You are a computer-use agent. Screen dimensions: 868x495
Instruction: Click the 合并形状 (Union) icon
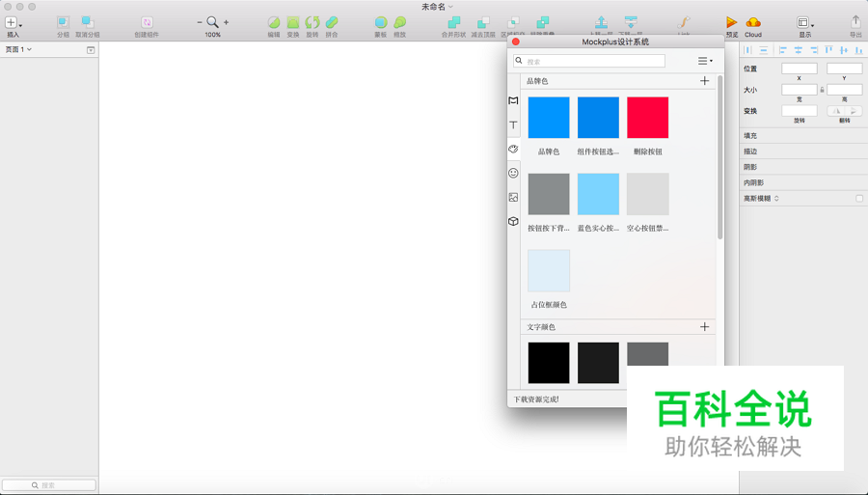[454, 22]
